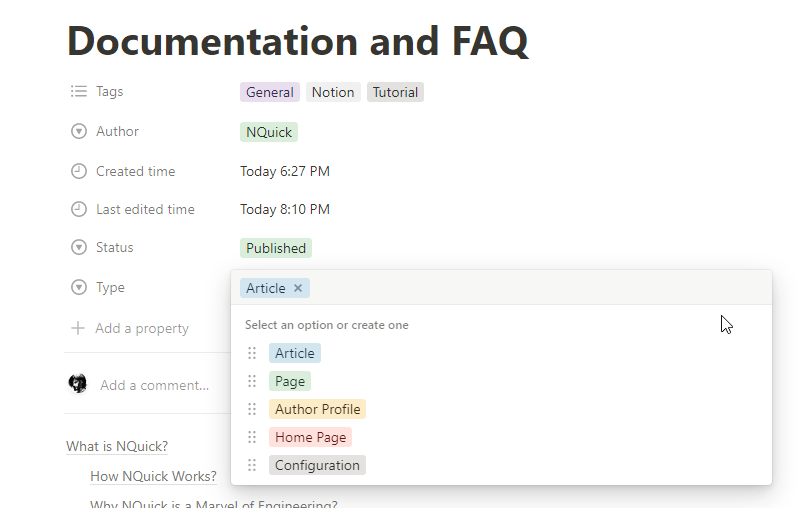Open the What is NQuick? link

point(117,446)
